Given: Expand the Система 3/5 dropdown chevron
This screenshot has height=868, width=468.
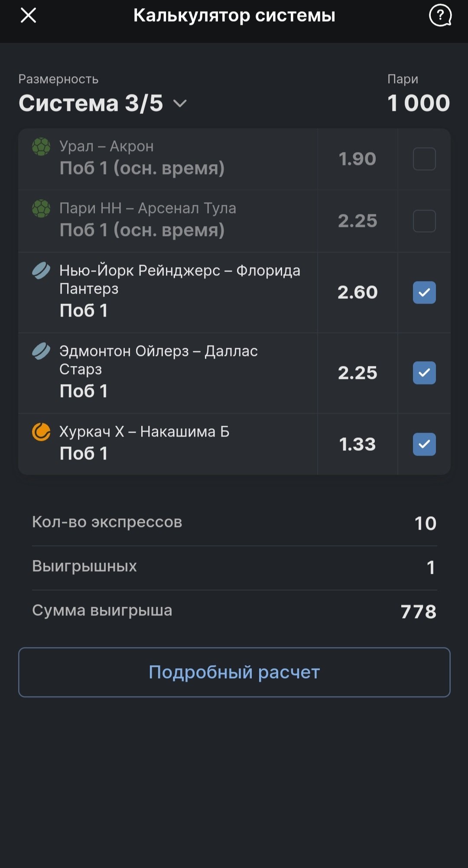Looking at the screenshot, I should (x=180, y=104).
